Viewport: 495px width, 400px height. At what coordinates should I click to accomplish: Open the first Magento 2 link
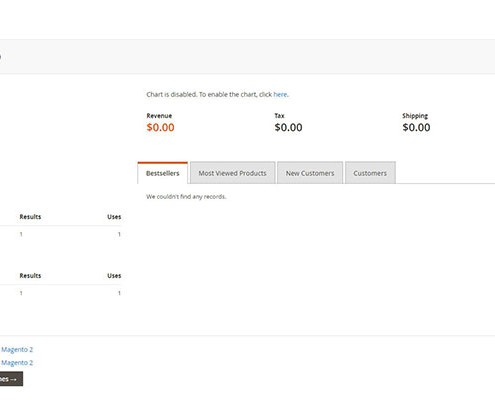(17, 349)
